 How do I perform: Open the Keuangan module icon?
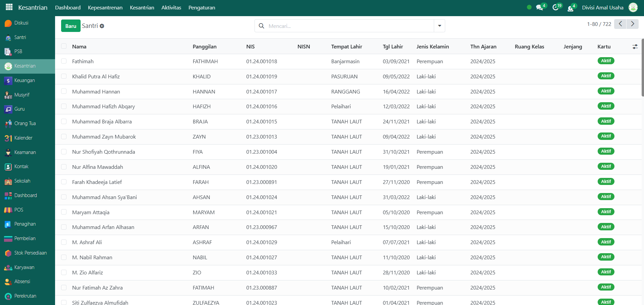pos(8,81)
